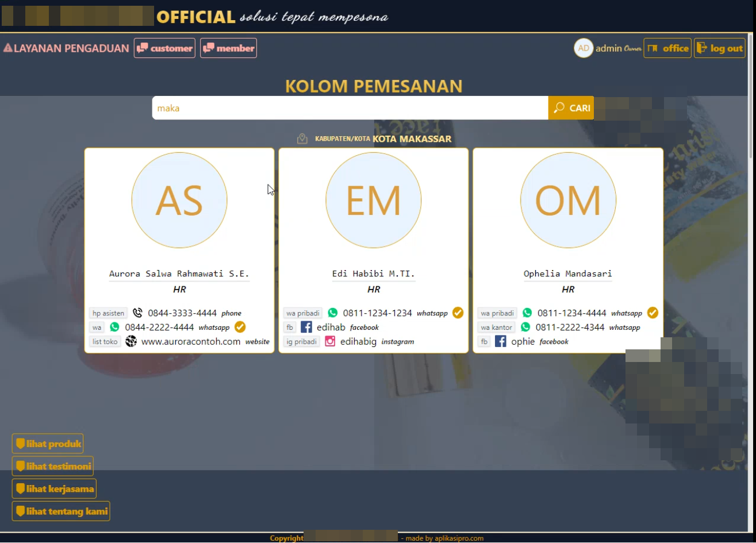Follow the www.auroracontoh.com website link

[x=191, y=341]
